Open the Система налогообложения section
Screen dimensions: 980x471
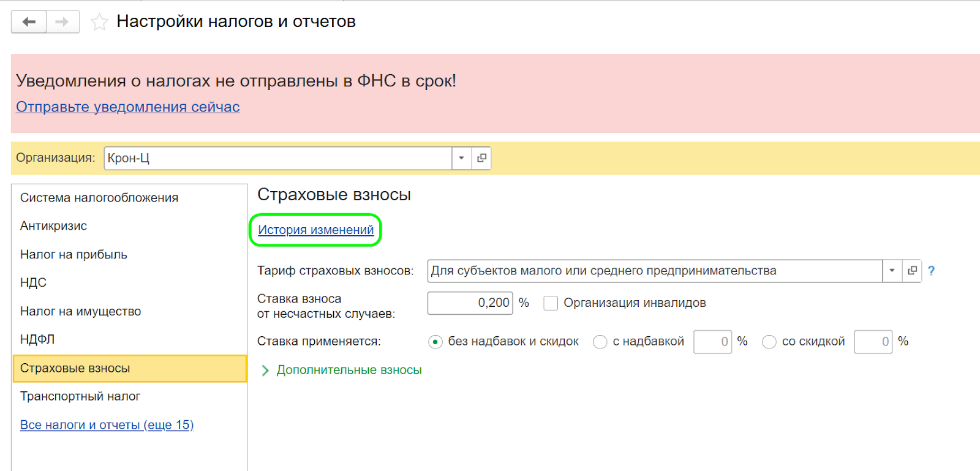click(130, 198)
